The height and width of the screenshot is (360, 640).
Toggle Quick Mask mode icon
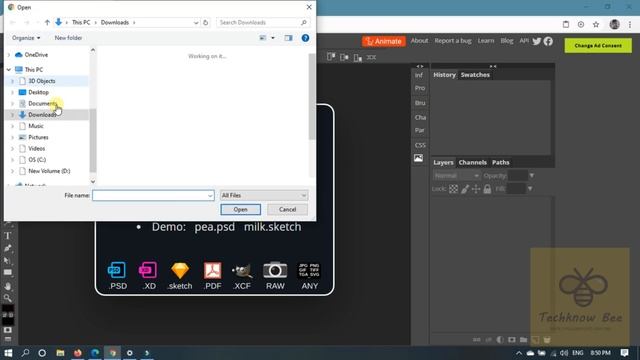8,330
